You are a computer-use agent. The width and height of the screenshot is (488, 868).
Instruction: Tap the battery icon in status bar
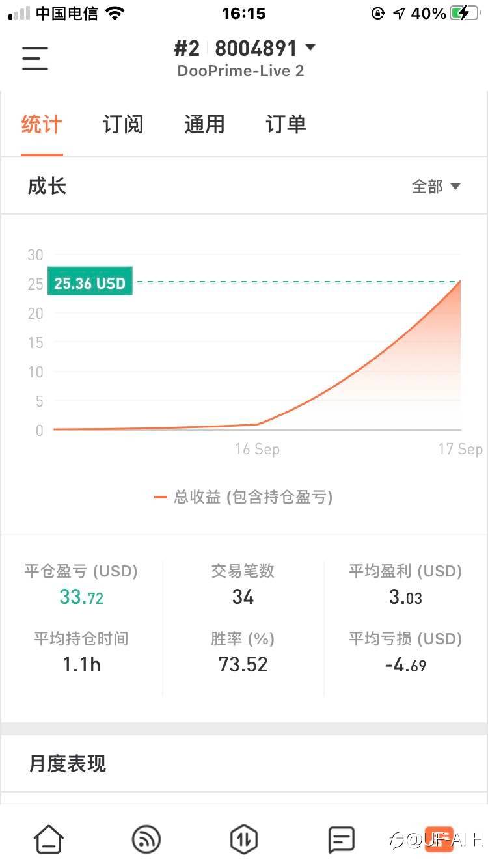(464, 13)
